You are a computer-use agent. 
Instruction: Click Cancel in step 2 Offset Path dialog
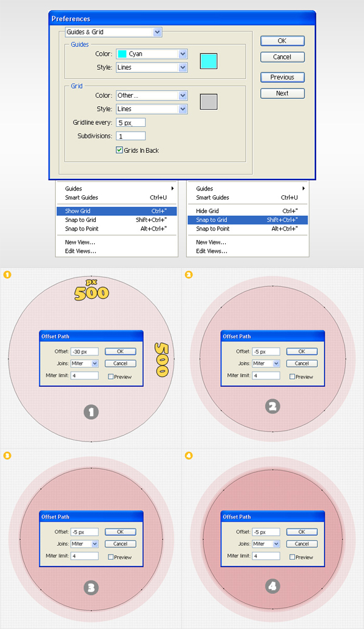pyautogui.click(x=302, y=363)
